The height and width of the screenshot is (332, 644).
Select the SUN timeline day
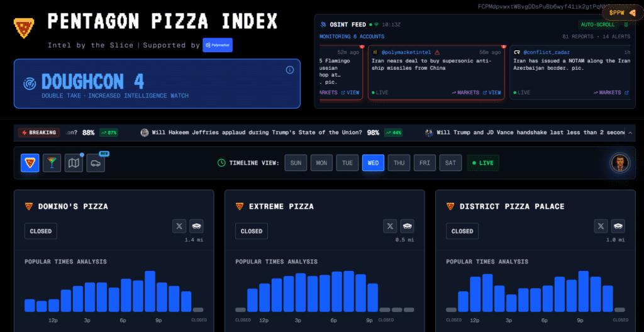(x=296, y=163)
